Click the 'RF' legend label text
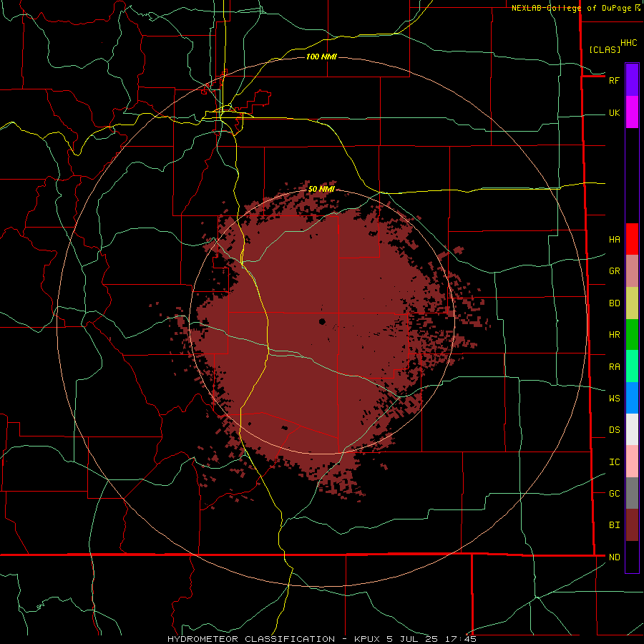Image resolution: width=644 pixels, height=644 pixels. point(614,80)
